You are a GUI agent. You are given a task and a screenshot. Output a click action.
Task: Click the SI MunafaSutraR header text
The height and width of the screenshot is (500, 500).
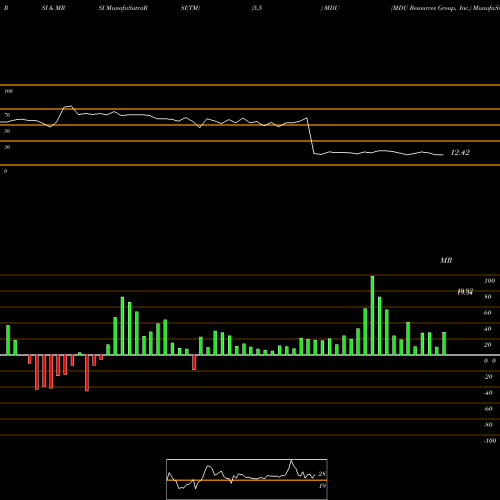point(123,8)
